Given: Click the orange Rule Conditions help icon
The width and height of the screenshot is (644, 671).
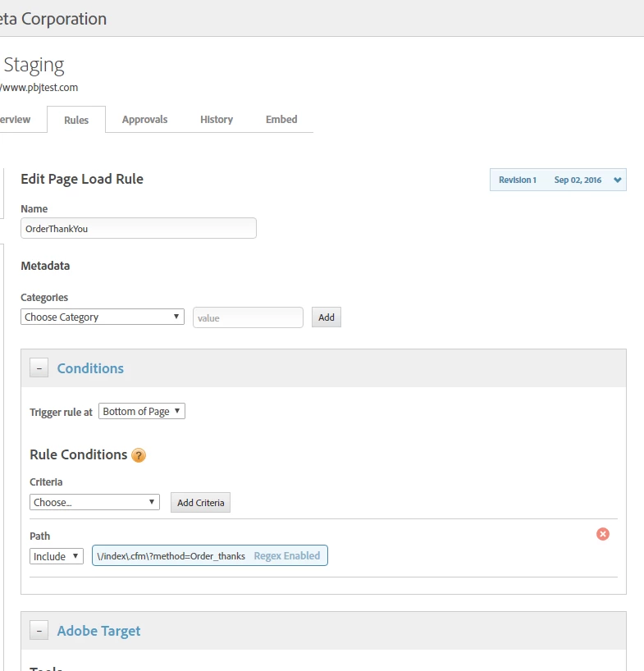Looking at the screenshot, I should [x=139, y=455].
